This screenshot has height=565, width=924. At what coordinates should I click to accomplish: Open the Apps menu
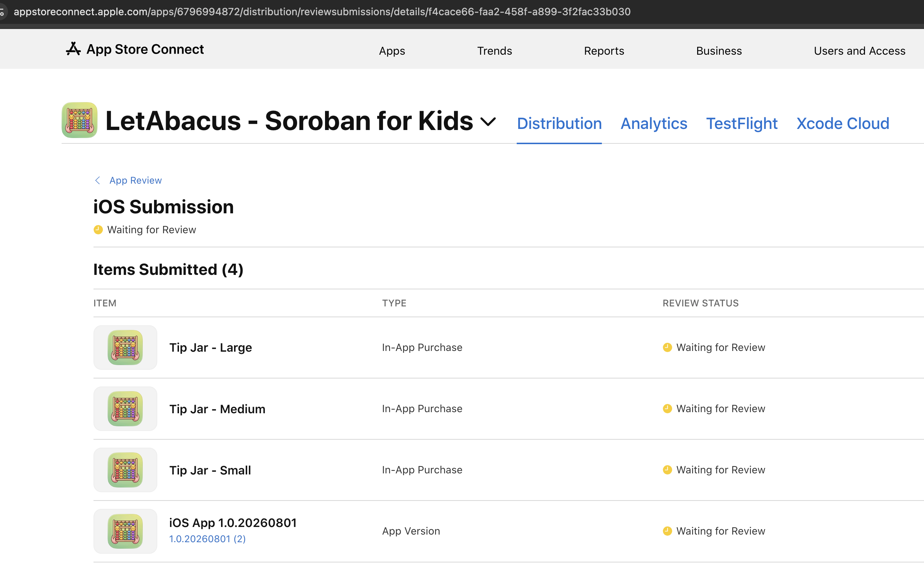pyautogui.click(x=392, y=51)
